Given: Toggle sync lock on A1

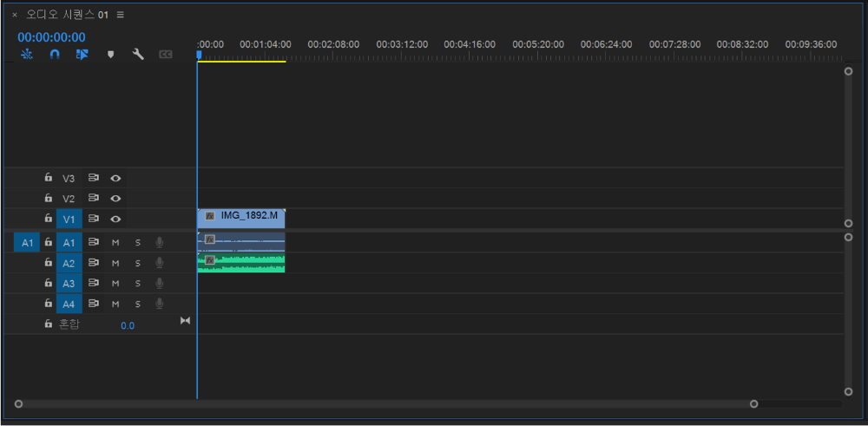Looking at the screenshot, I should 94,242.
